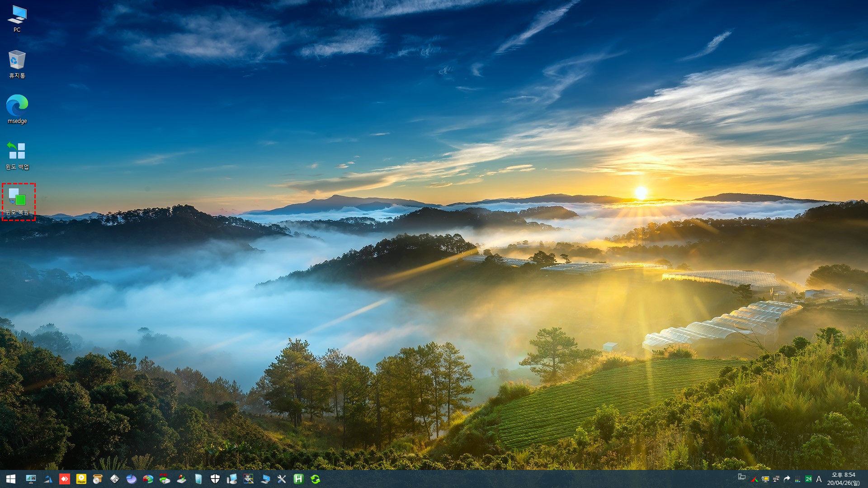Open the black-white shield taskbar icon
This screenshot has width=868, height=488.
pos(215,479)
